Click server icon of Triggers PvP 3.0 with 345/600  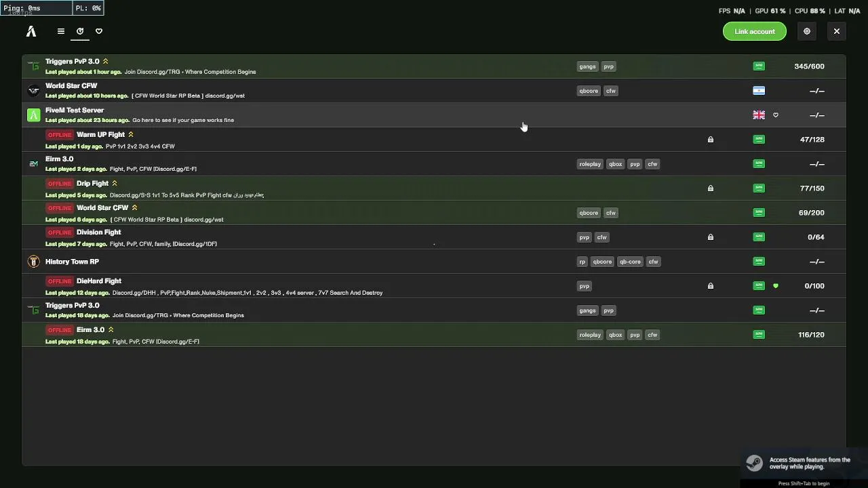[x=34, y=66]
